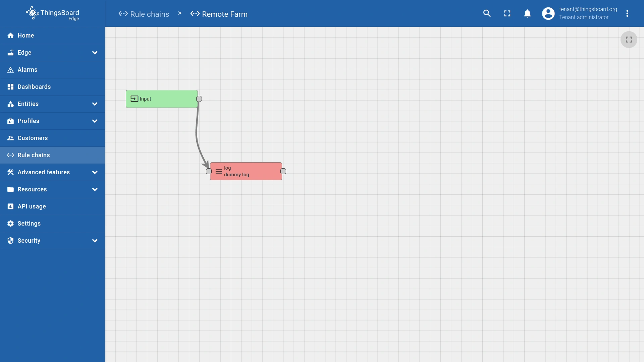Screen dimensions: 644x362
Task: Open API usage in sidebar
Action: click(x=32, y=206)
